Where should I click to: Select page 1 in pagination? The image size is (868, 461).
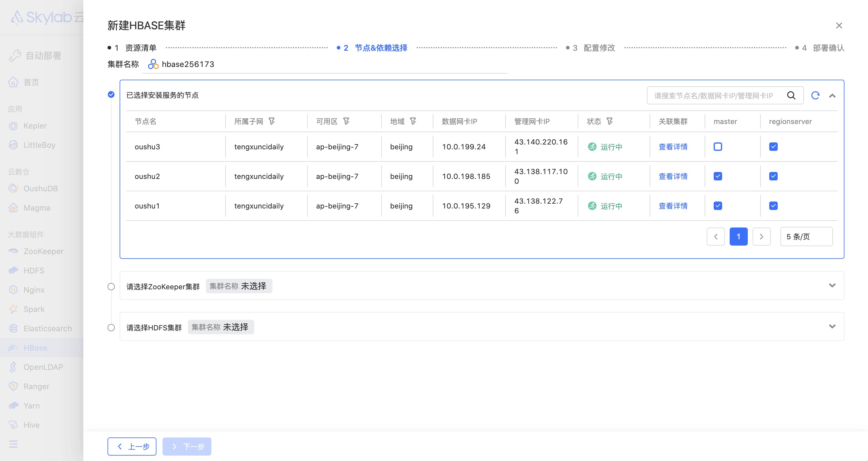pyautogui.click(x=739, y=237)
